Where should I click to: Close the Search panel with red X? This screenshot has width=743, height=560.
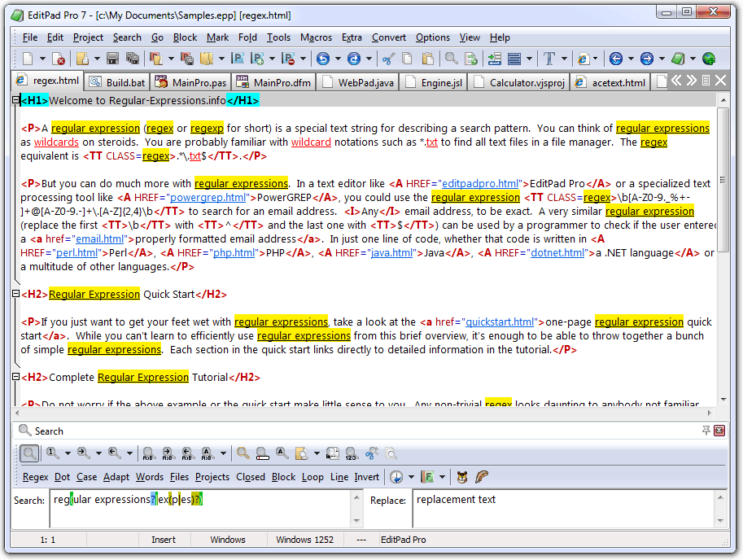click(x=719, y=431)
